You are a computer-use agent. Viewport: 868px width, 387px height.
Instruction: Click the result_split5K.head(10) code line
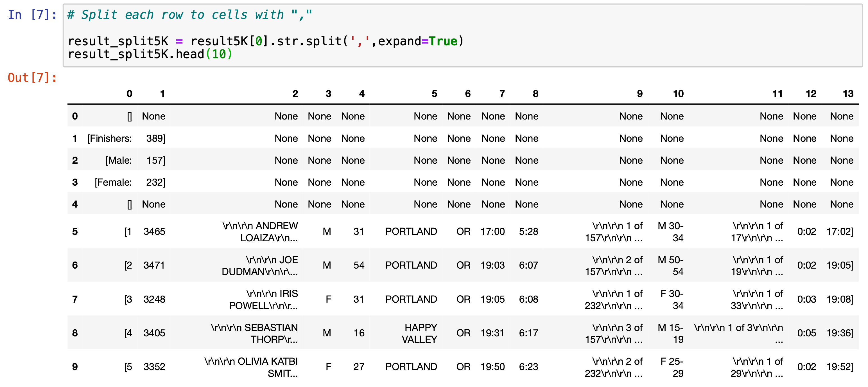click(x=150, y=54)
